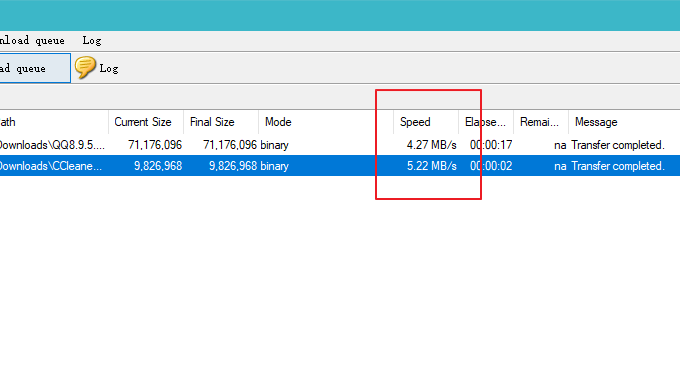Sort by the Elapsed column header
This screenshot has height=366, width=680.
pyautogui.click(x=486, y=122)
